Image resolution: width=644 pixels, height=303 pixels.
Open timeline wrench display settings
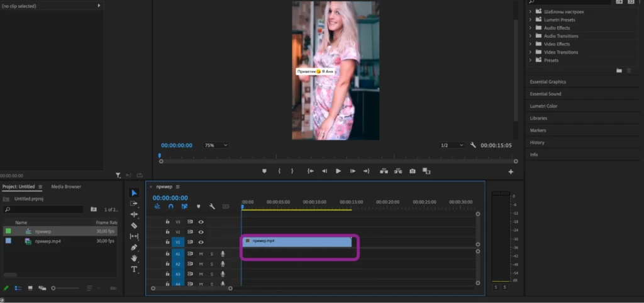click(x=212, y=207)
